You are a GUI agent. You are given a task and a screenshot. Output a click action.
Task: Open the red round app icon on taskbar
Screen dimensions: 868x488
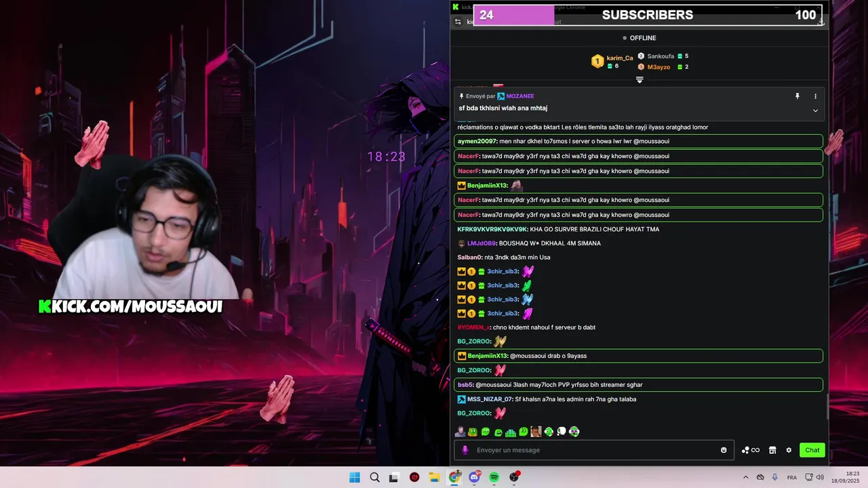tap(414, 477)
